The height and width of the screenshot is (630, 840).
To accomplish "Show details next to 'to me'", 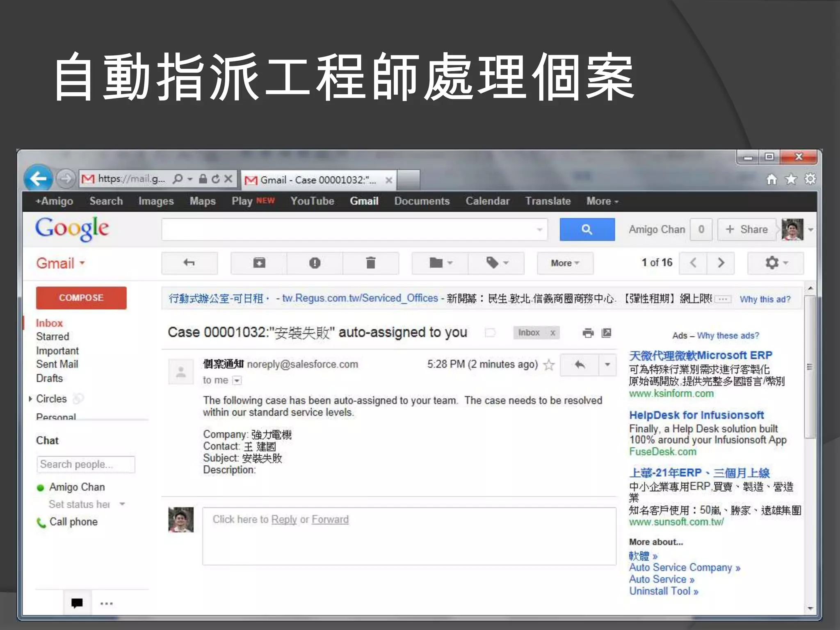I will click(237, 381).
